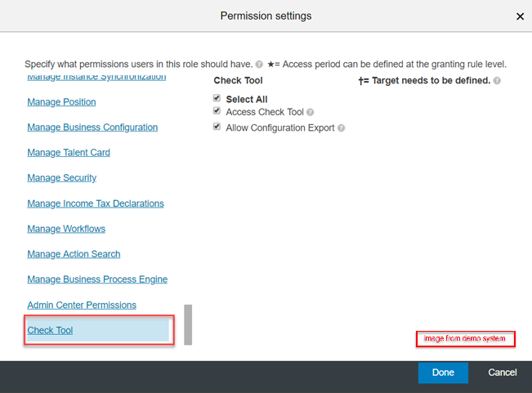
Task: Click help icon after 'Target needs to be defined'
Action: click(497, 81)
